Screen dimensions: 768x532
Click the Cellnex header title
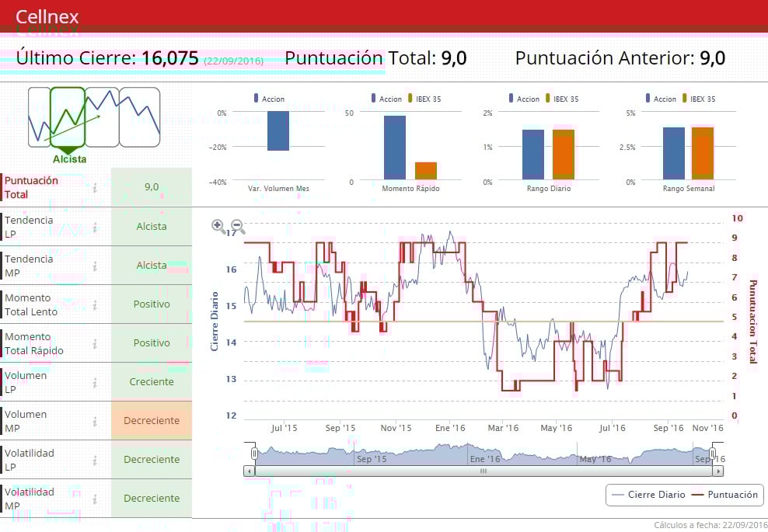(47, 16)
